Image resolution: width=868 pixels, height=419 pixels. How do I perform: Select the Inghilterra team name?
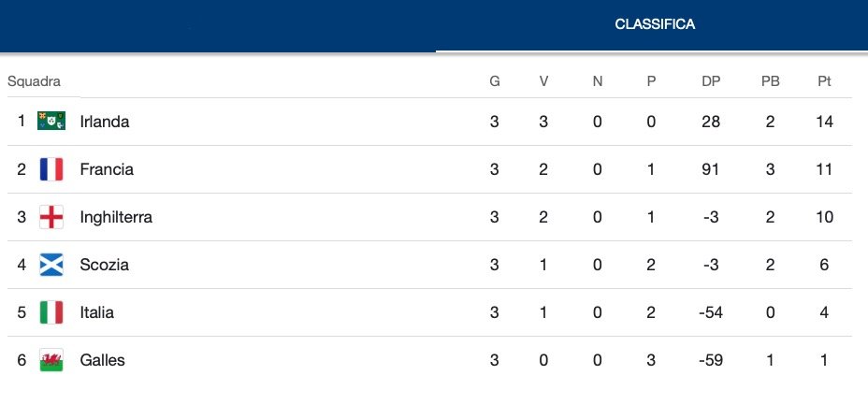[116, 217]
